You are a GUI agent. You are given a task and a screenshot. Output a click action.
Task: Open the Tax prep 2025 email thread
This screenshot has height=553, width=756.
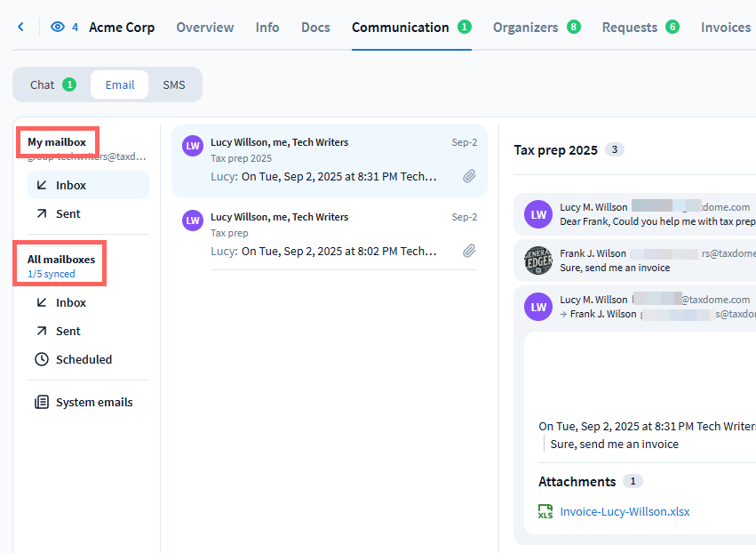[329, 160]
